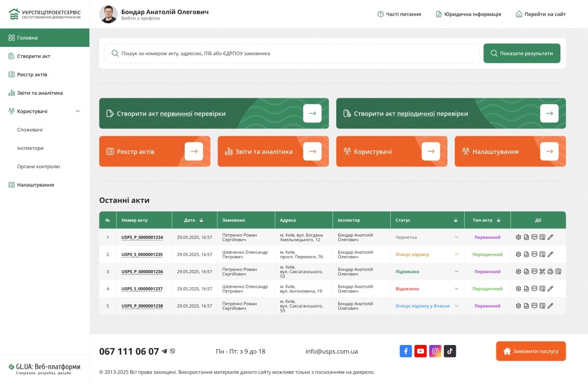The image size is (588, 383).
Task: Expand status dropdown for Відхилено row
Action: [x=456, y=289]
